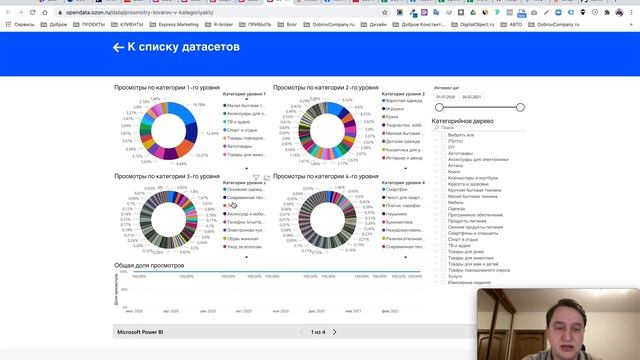640x360 pixels.
Task: Check the Одежда category checkbox
Action: [443, 209]
